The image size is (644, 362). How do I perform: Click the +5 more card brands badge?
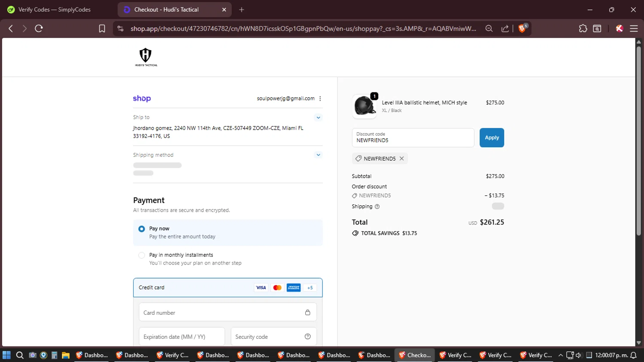pyautogui.click(x=310, y=288)
